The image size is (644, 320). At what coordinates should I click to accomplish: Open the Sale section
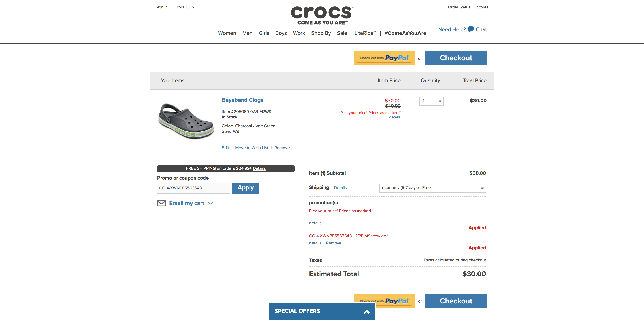pos(342,33)
